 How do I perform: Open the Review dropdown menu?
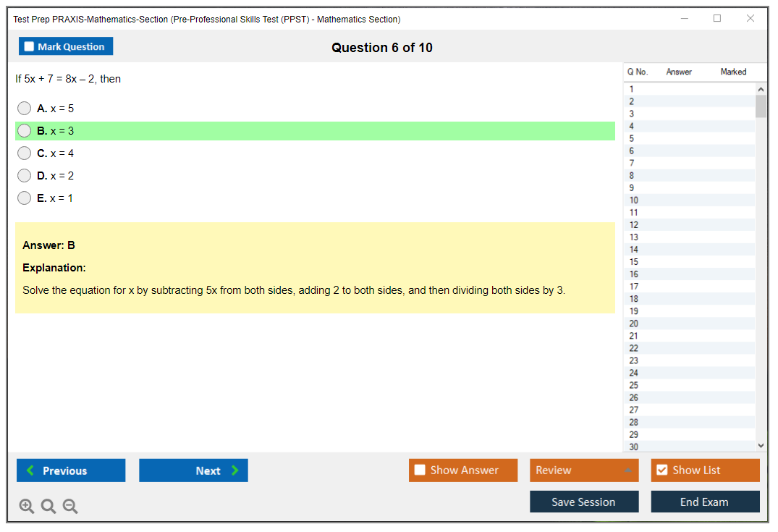coord(627,470)
